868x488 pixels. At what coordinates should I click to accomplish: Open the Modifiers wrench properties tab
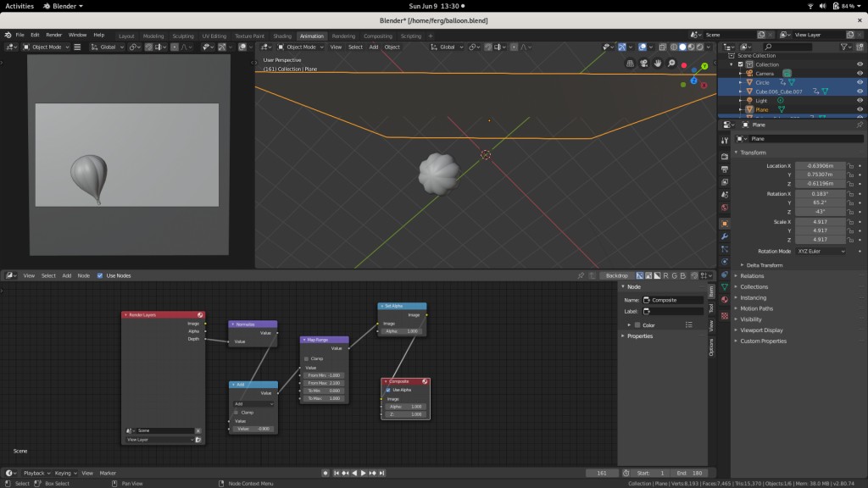(725, 236)
